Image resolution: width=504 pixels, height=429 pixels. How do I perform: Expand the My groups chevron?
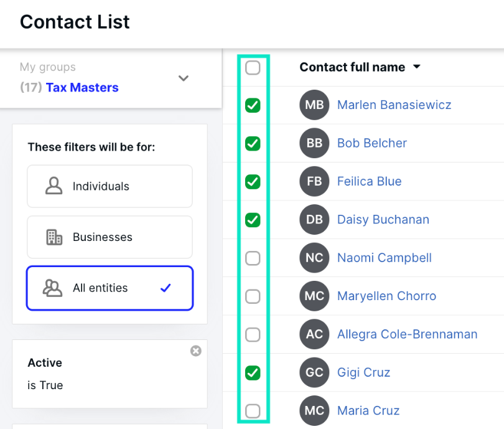click(x=184, y=78)
